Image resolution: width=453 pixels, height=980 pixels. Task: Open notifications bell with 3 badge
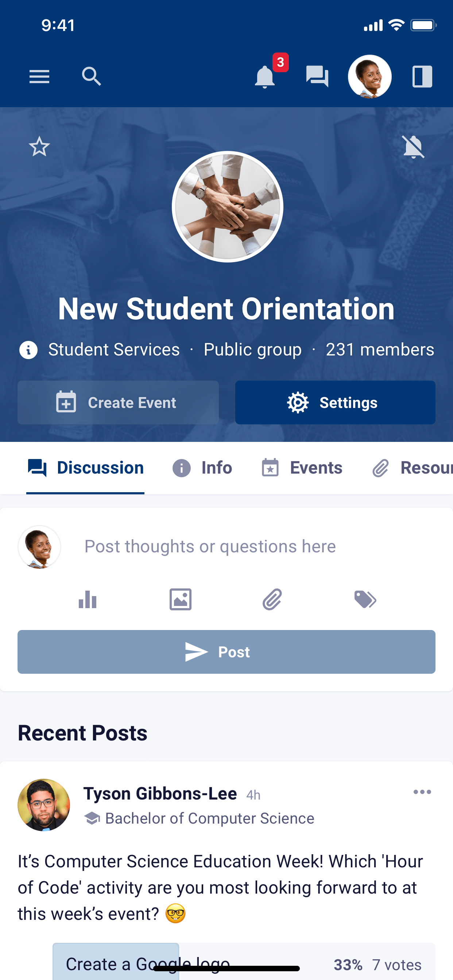265,77
